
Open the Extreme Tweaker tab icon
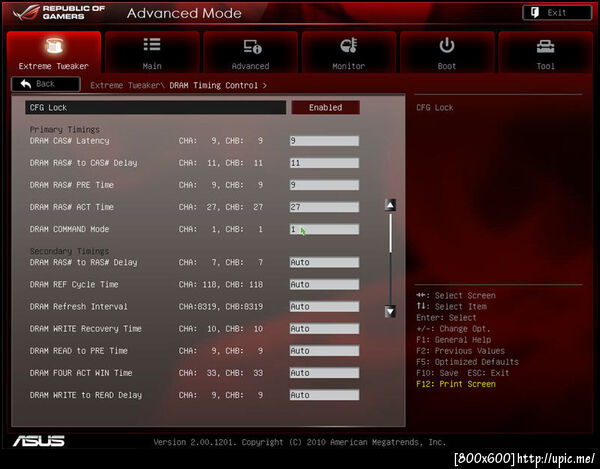54,46
